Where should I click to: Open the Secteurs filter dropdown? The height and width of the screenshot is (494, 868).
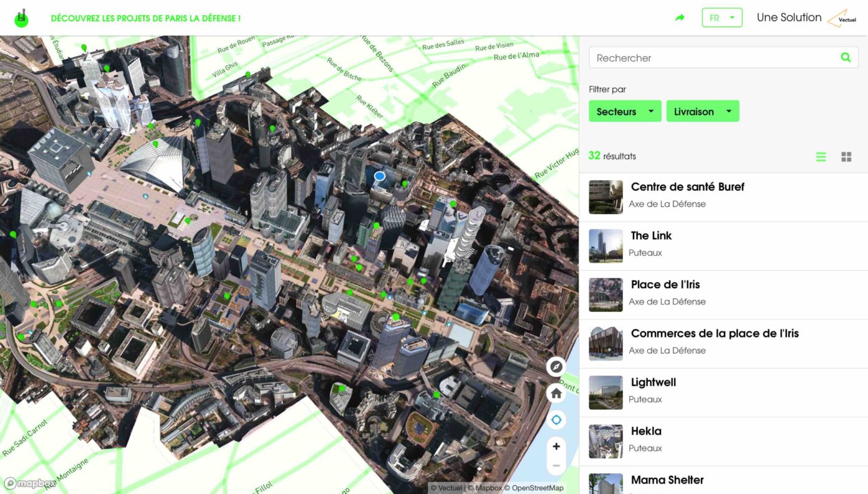tap(625, 111)
